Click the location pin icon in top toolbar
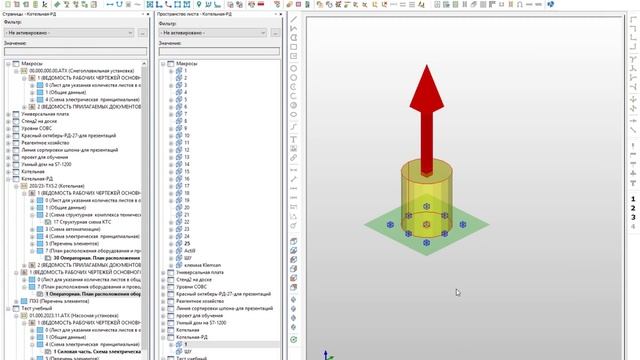The height and width of the screenshot is (360, 640). click(x=199, y=4)
